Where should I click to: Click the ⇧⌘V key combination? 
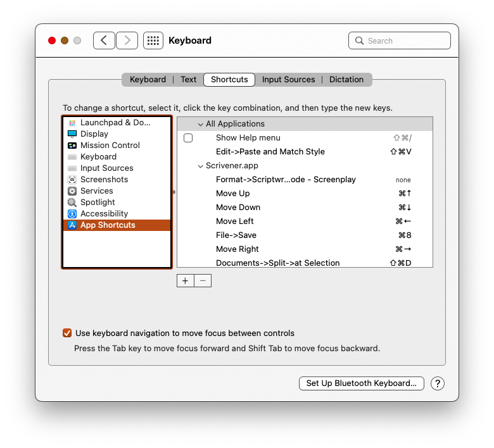pyautogui.click(x=401, y=152)
